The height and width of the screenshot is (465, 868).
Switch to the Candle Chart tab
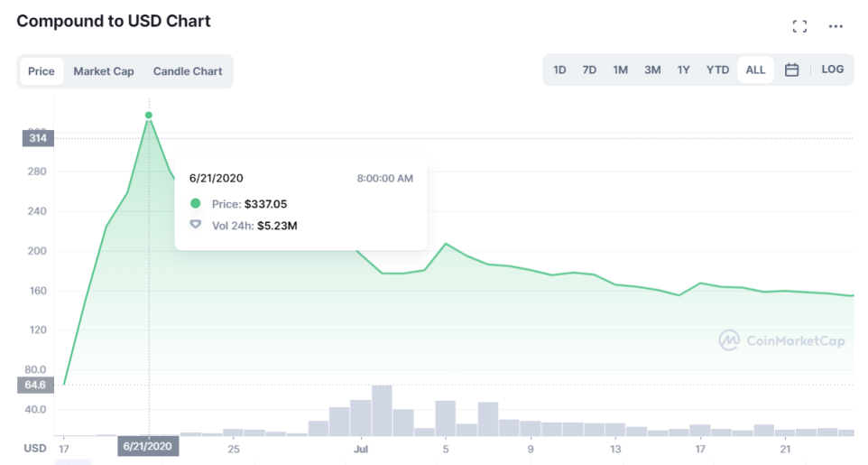point(188,71)
